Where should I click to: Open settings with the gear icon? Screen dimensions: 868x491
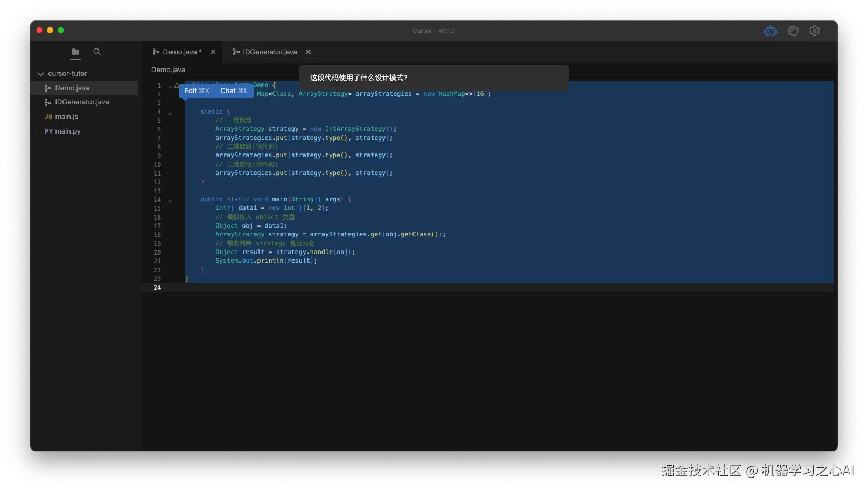815,31
